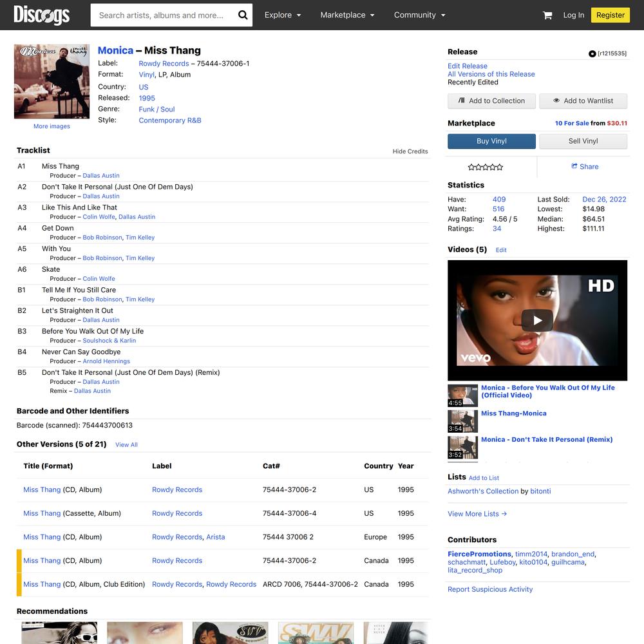Screen dimensions: 644x644
Task: Click the five-star rating widget
Action: click(x=486, y=167)
